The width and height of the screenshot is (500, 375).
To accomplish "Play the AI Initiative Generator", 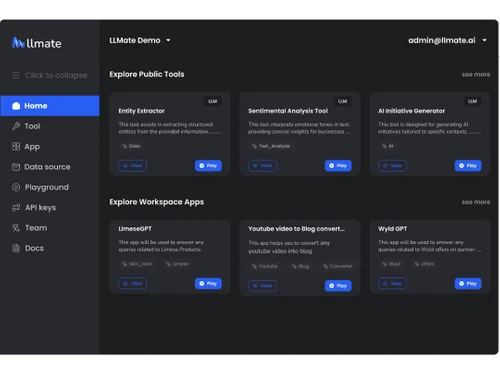I will [468, 166].
